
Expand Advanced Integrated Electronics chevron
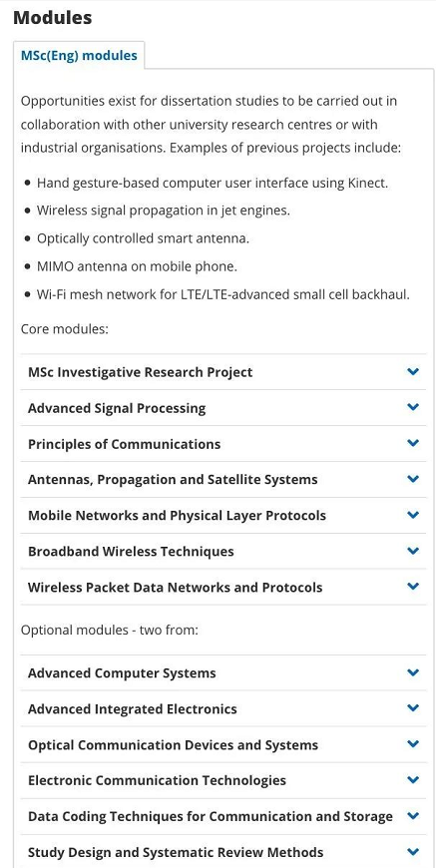413,708
